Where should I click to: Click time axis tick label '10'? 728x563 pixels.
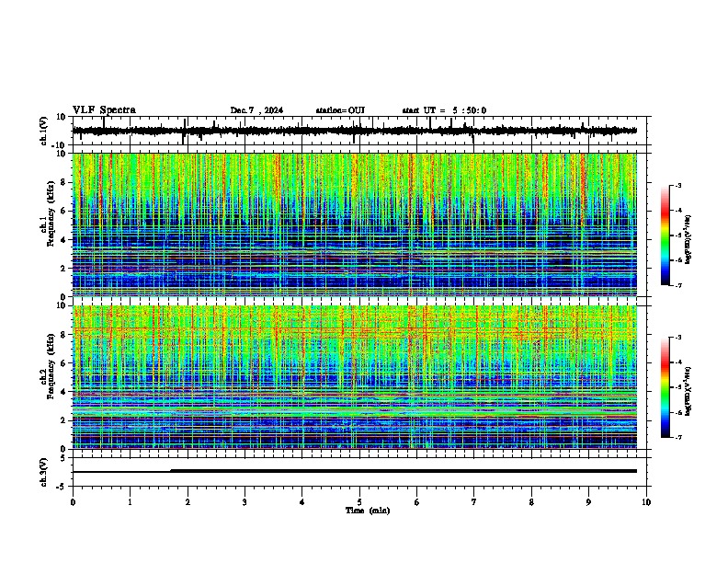pyautogui.click(x=646, y=502)
